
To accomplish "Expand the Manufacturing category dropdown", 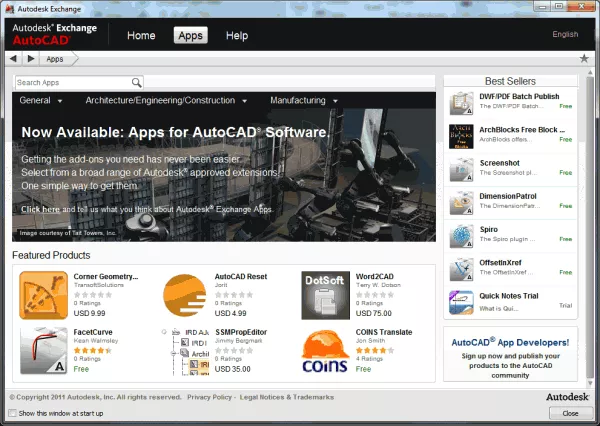I will [x=304, y=101].
